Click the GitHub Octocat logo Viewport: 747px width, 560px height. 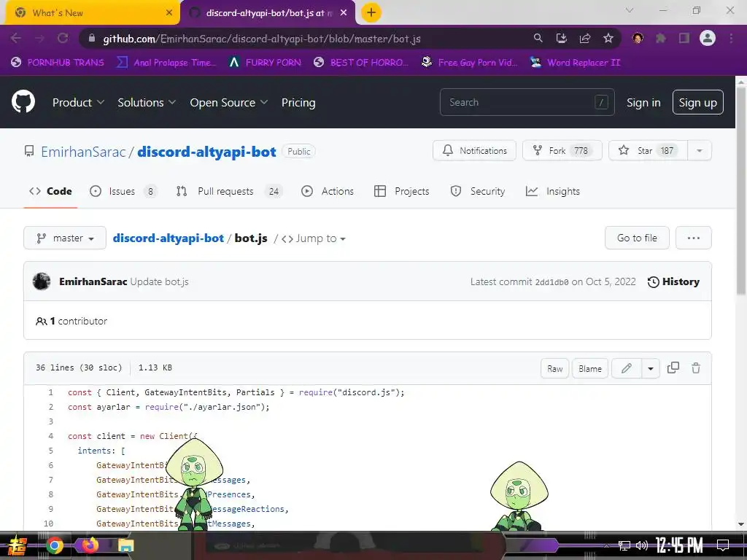pos(23,101)
